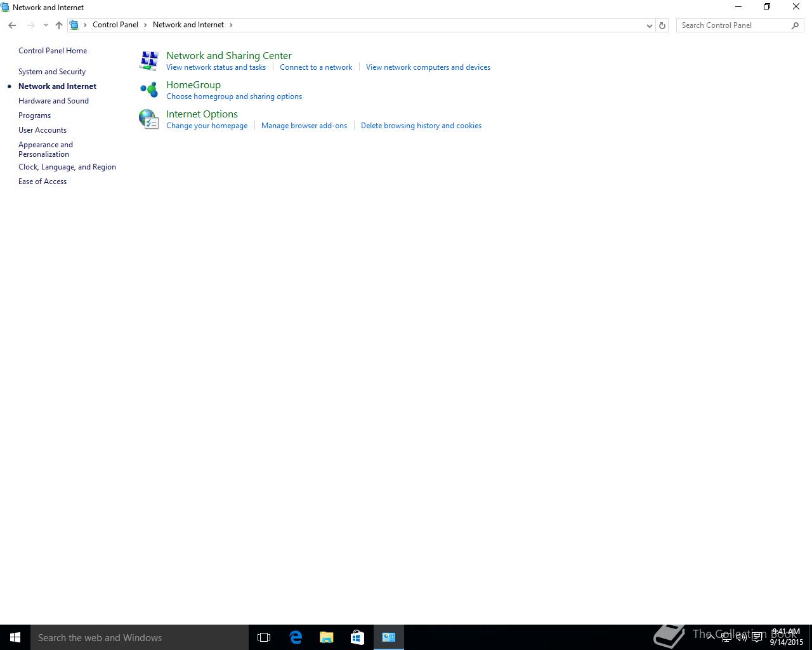The width and height of the screenshot is (812, 650).
Task: Open File Explorer from taskbar
Action: 327,637
